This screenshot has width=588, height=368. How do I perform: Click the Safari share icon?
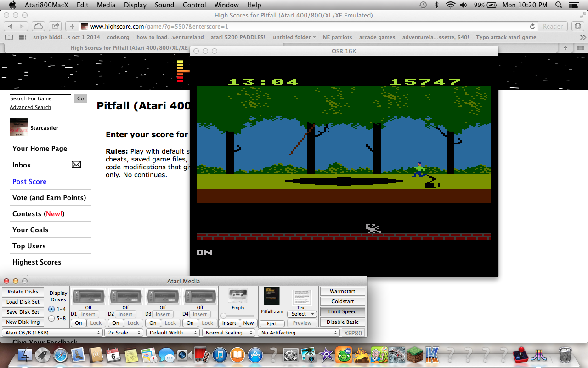pyautogui.click(x=55, y=26)
